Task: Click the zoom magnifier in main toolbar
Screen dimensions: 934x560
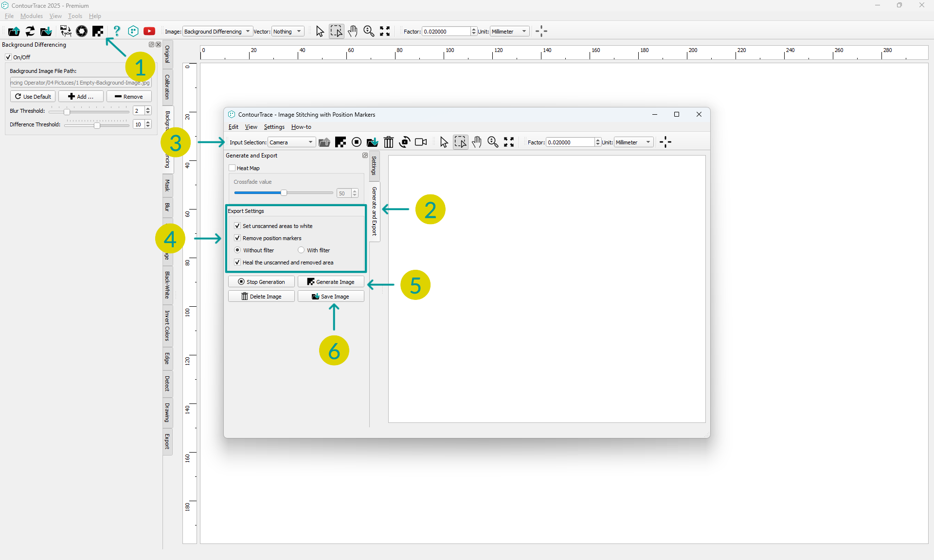Action: point(369,31)
